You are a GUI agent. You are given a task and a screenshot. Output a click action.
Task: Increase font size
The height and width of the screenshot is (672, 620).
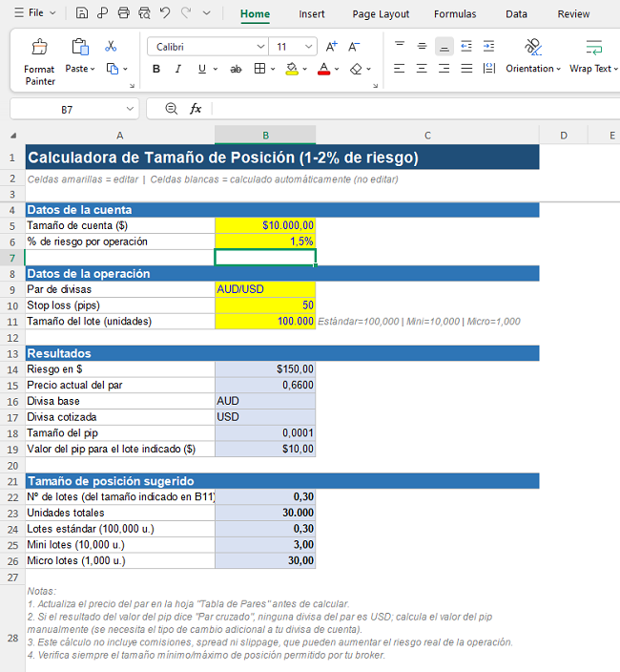click(331, 46)
